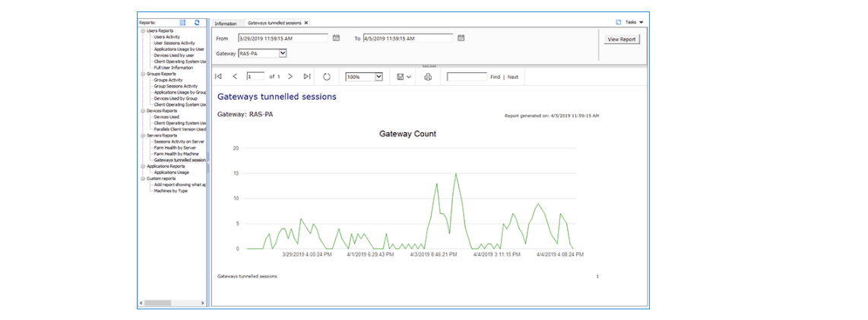Refresh the Reports tree list
The image size is (868, 320).
click(197, 23)
